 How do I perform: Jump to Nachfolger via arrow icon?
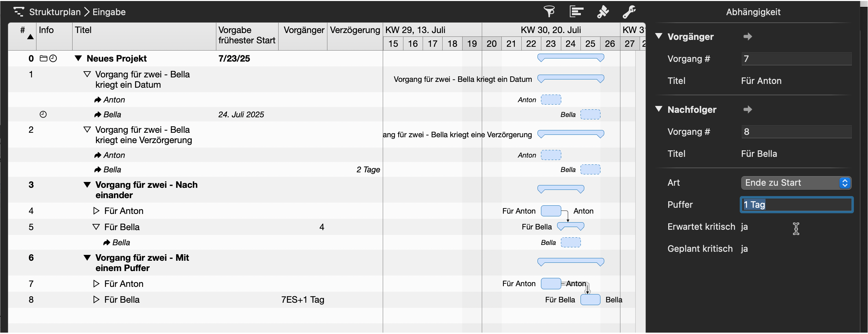747,109
